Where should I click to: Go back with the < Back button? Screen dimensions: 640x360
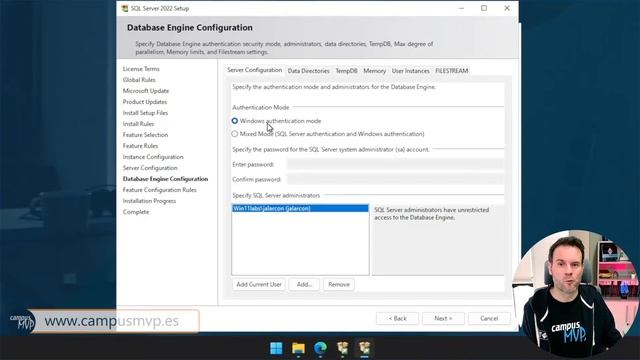tap(397, 318)
